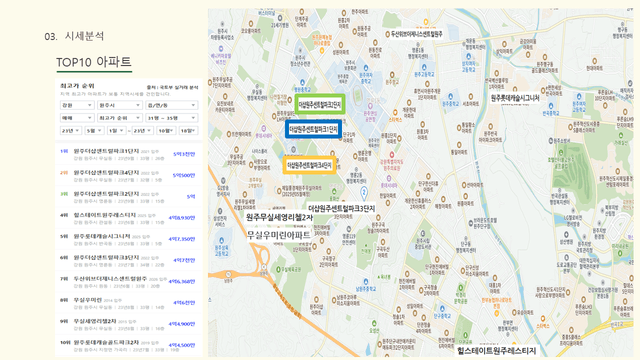Open rank 4 힐스테이트원주레스티지 entry
Screen dimensions: 640x360
pos(129,218)
